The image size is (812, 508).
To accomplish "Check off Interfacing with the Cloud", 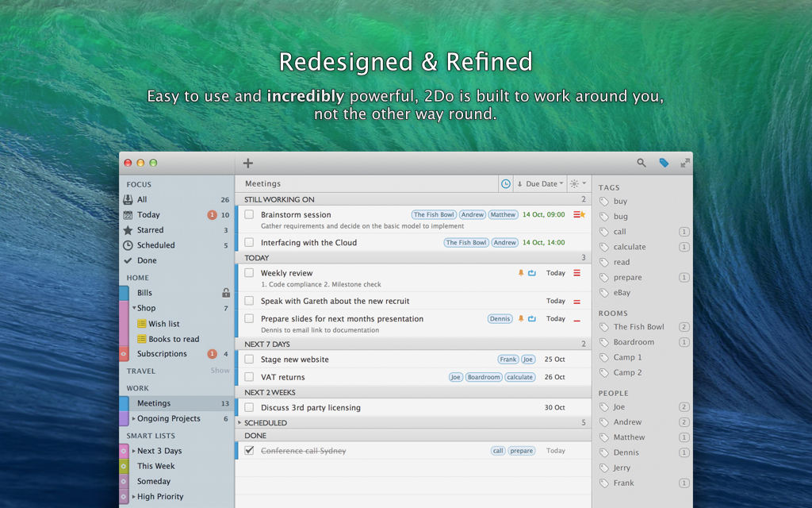I will coord(249,243).
